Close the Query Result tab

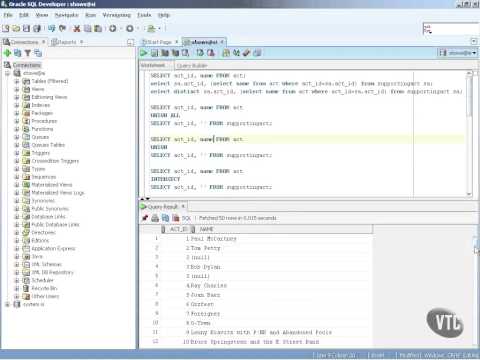coord(183,207)
